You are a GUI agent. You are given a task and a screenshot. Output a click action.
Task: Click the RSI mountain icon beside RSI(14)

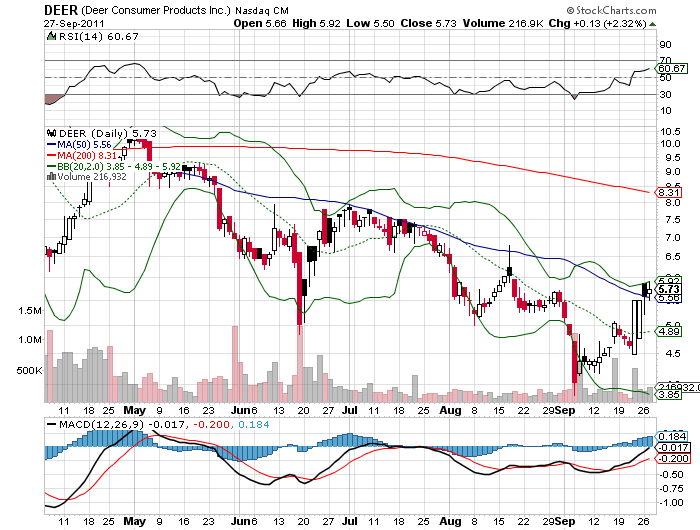tap(51, 36)
